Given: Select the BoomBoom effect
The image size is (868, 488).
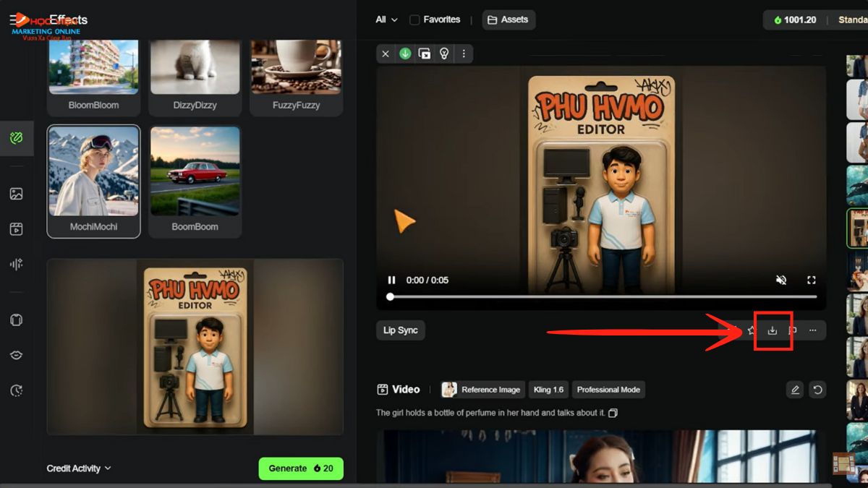Looking at the screenshot, I should [195, 181].
